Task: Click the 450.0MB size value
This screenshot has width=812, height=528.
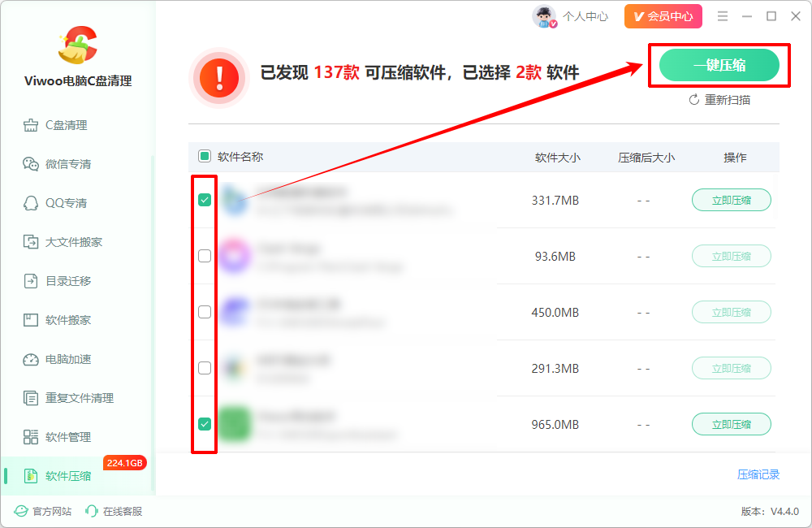Action: pyautogui.click(x=555, y=313)
